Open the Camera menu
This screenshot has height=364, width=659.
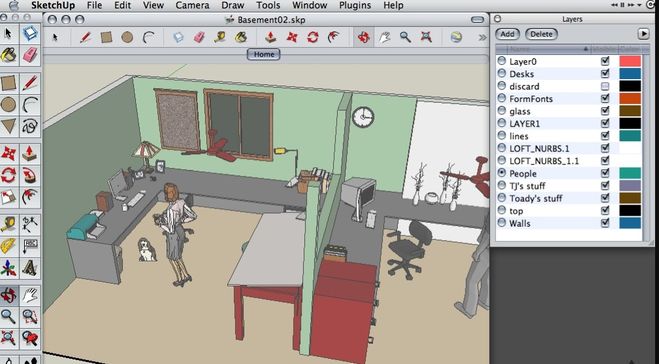[193, 5]
